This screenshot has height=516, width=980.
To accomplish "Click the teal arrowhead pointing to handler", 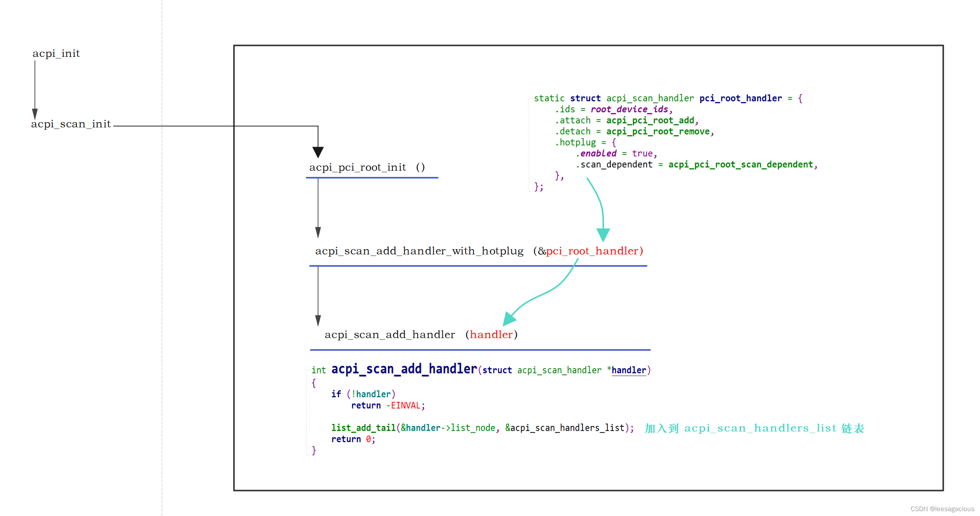I will pos(509,318).
